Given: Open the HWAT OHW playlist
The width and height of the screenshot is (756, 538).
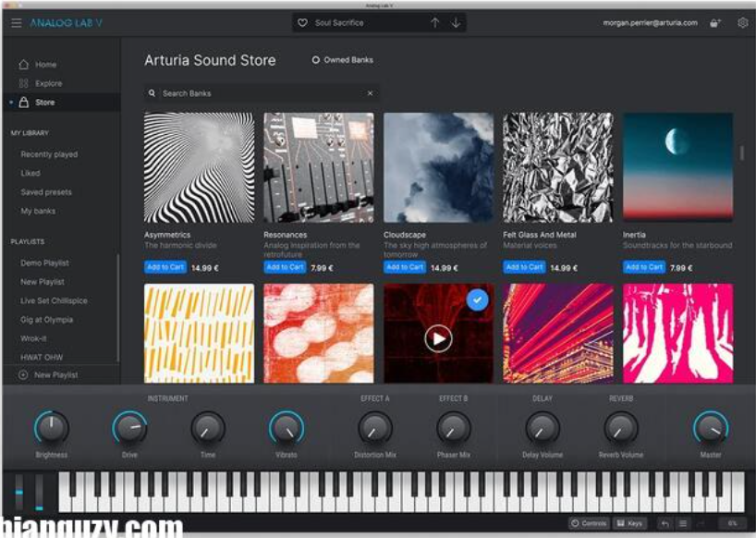Looking at the screenshot, I should pyautogui.click(x=42, y=357).
